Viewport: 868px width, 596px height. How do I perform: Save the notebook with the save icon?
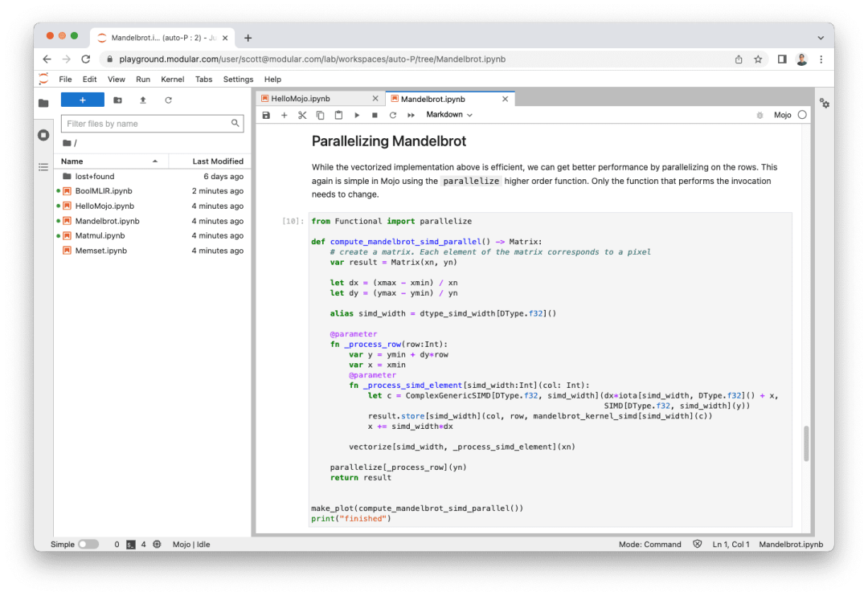[266, 115]
